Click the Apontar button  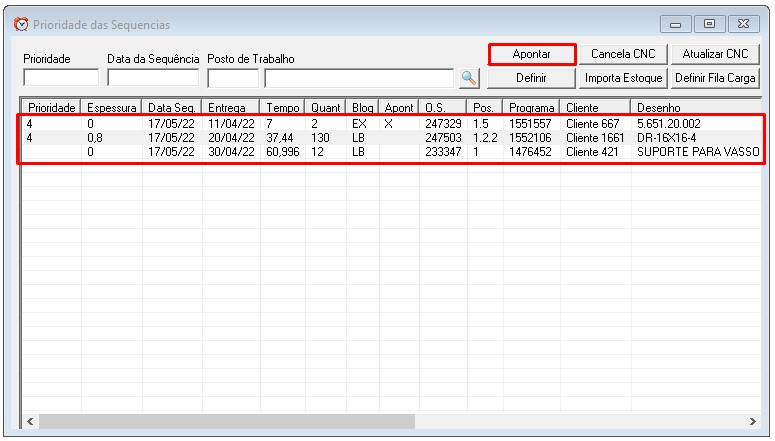532,54
